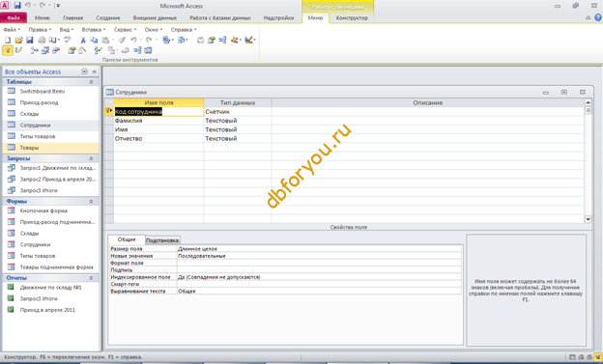Select the Товары table
Viewport: 603px width, 364px height.
pyautogui.click(x=51, y=148)
